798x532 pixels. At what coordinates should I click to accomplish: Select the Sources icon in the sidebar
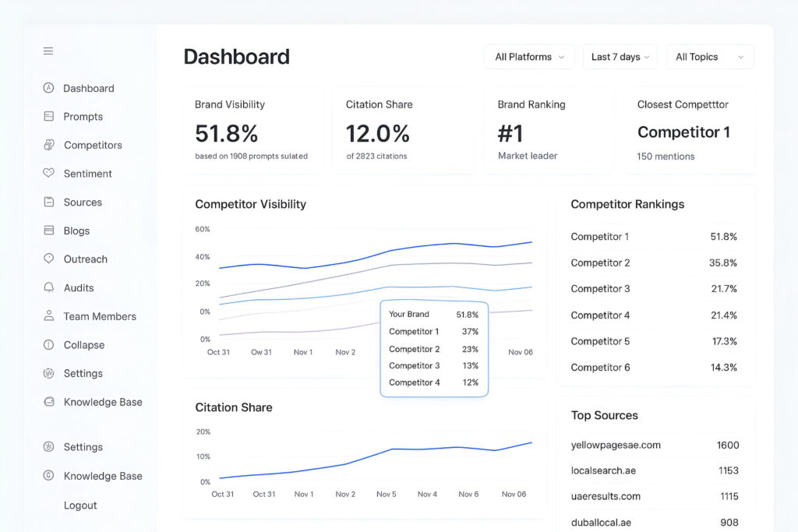tap(48, 202)
